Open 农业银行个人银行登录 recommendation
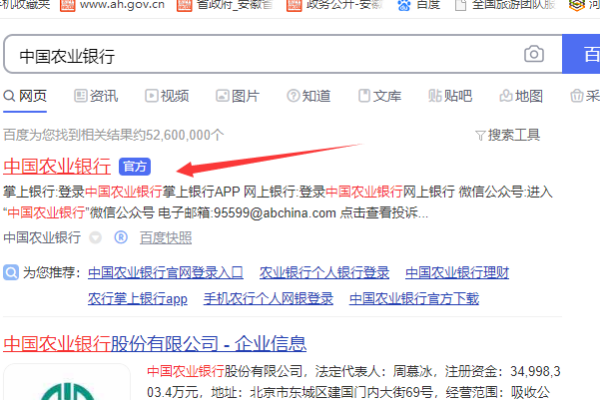This screenshot has width=600, height=400. (x=324, y=273)
